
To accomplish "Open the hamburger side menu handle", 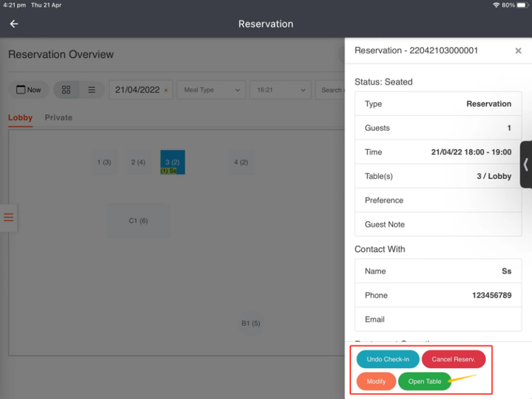I will pyautogui.click(x=8, y=218).
